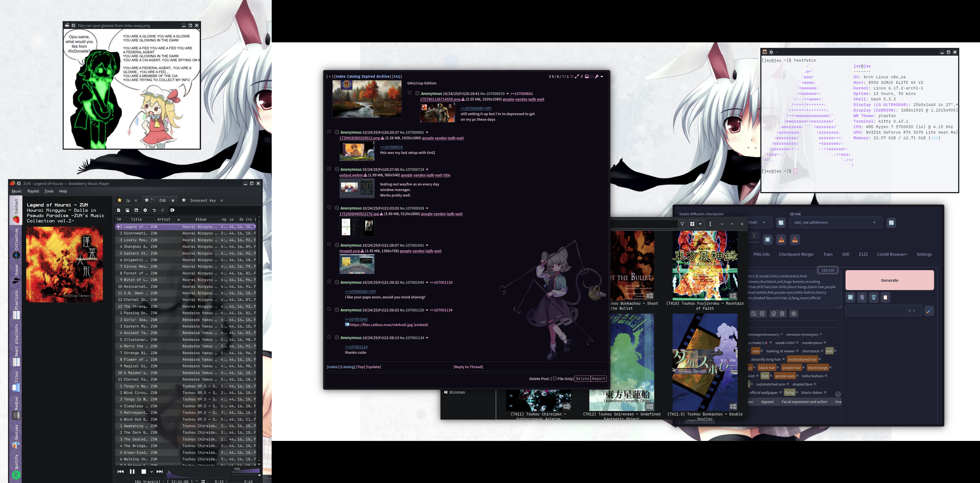Screen dimensions: 980x483
Task: Adjust the 100% volume slider
Action: tap(245, 472)
